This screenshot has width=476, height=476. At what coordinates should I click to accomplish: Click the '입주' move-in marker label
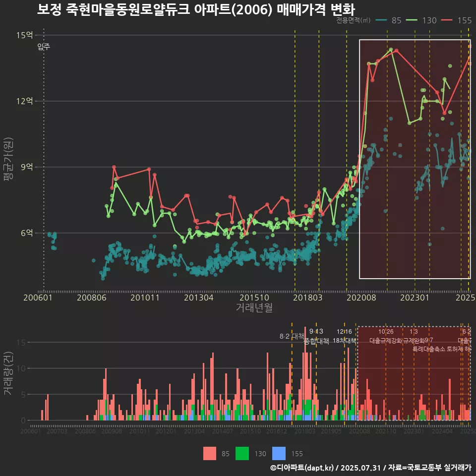pyautogui.click(x=44, y=47)
